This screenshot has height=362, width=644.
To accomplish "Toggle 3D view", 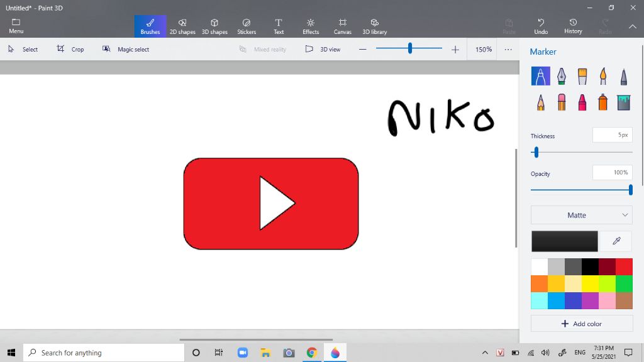I will [x=323, y=49].
